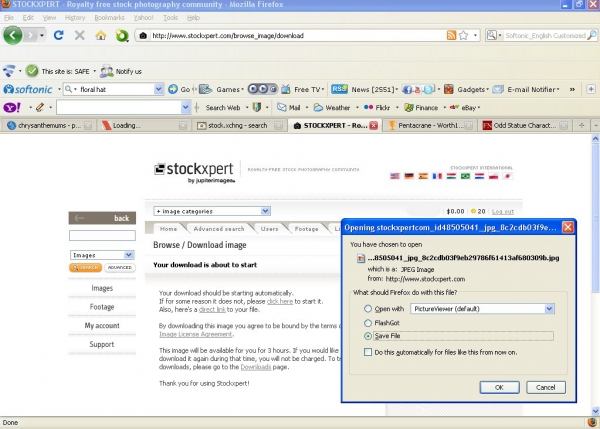
Task: Switch to the chrysanthemums browser tab
Action: click(47, 125)
